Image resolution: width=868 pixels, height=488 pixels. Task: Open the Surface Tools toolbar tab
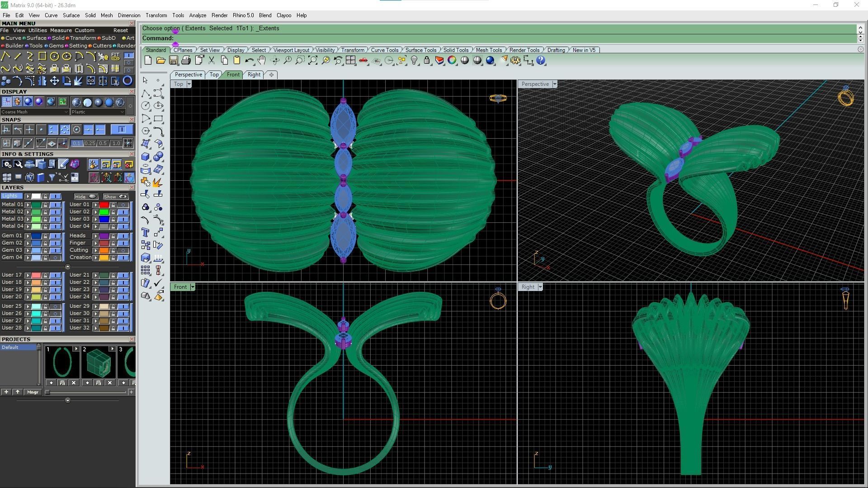(x=420, y=50)
